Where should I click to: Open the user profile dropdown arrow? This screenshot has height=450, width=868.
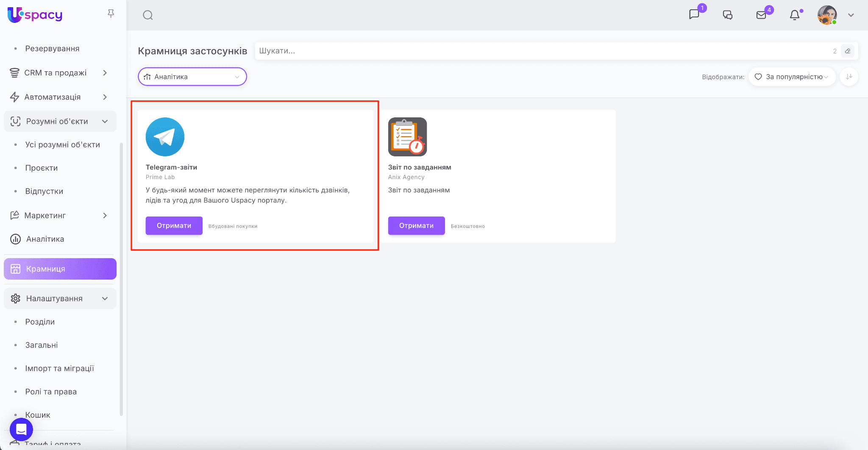pyautogui.click(x=851, y=15)
